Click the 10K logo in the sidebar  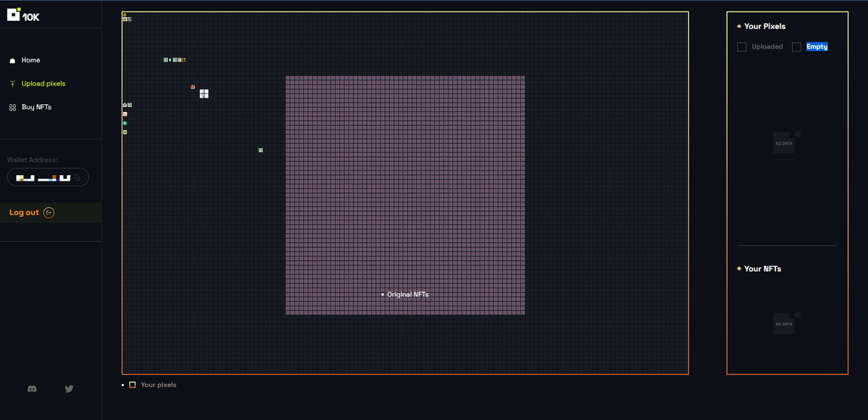(x=22, y=14)
